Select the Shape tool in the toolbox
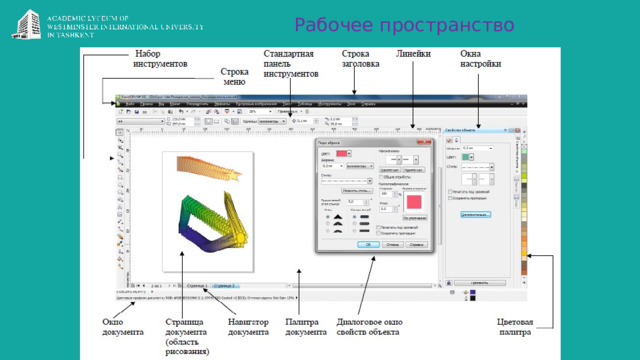The width and height of the screenshot is (640, 360). point(120,140)
